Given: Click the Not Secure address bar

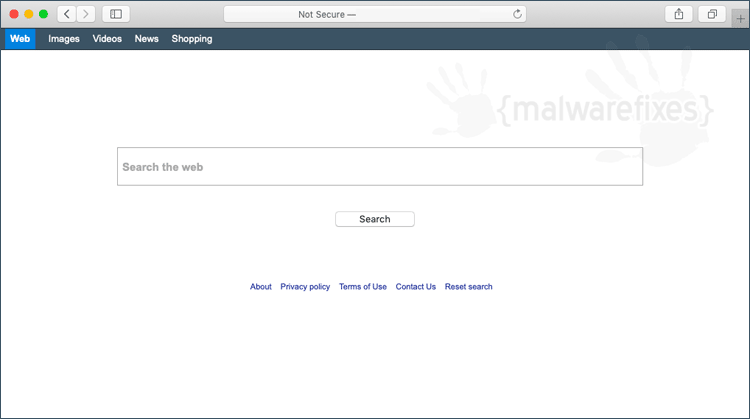Looking at the screenshot, I should click(x=375, y=14).
